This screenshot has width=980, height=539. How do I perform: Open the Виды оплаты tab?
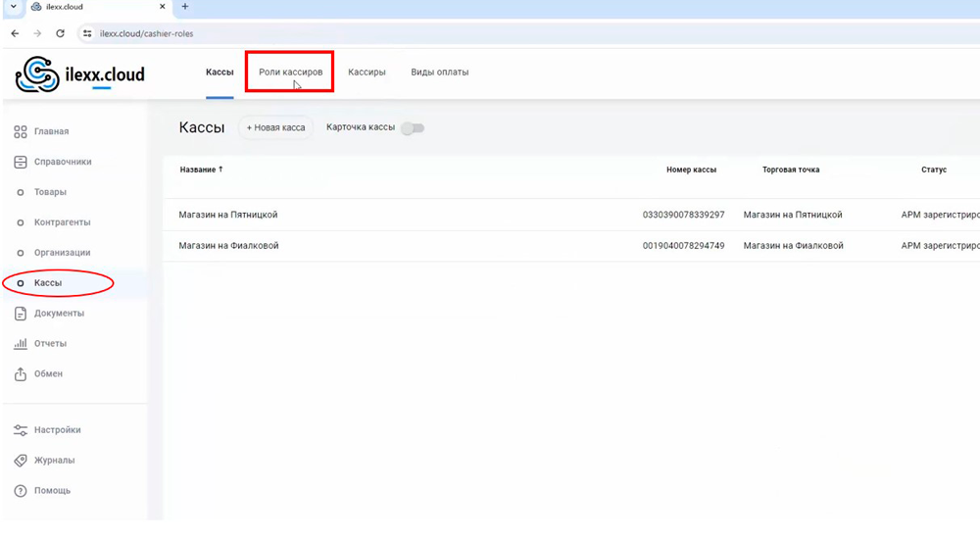(x=439, y=73)
